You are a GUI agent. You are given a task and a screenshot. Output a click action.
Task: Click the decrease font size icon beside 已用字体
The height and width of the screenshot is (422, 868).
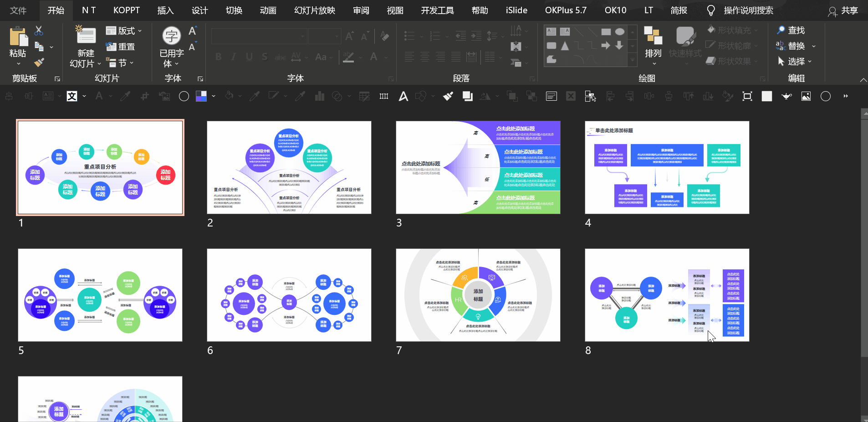coord(192,47)
